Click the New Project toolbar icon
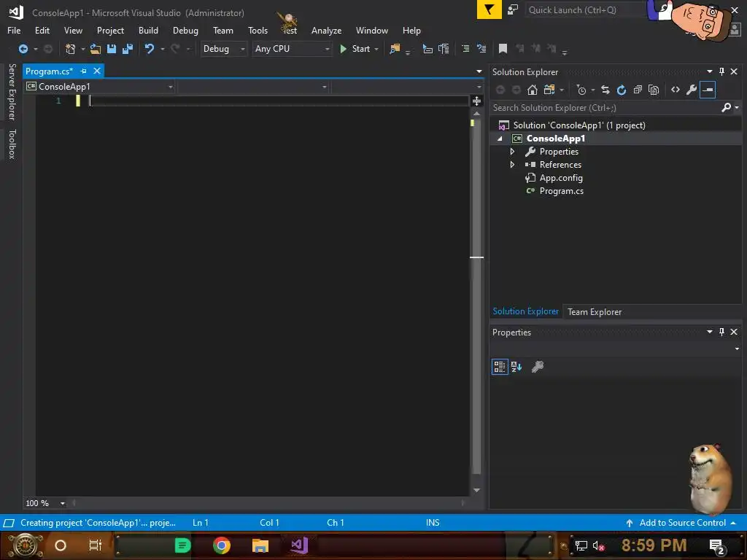The height and width of the screenshot is (560, 747). click(71, 49)
